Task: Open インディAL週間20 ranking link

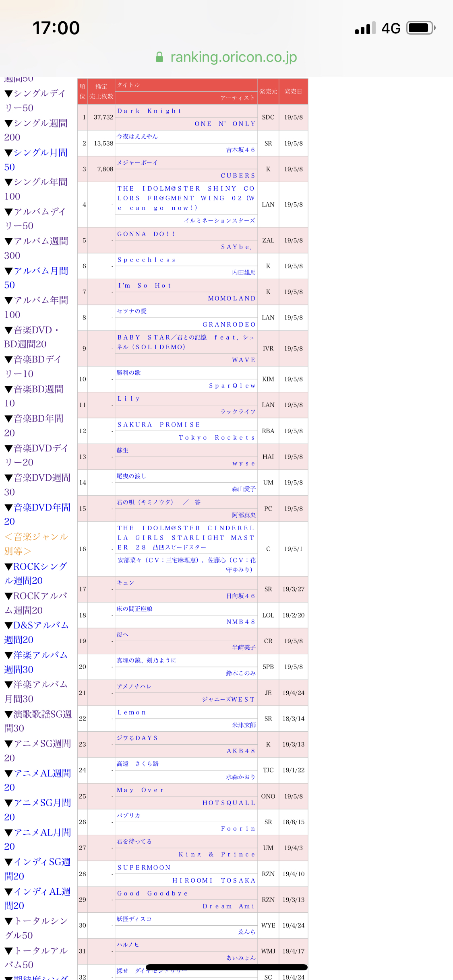Action: tap(37, 899)
